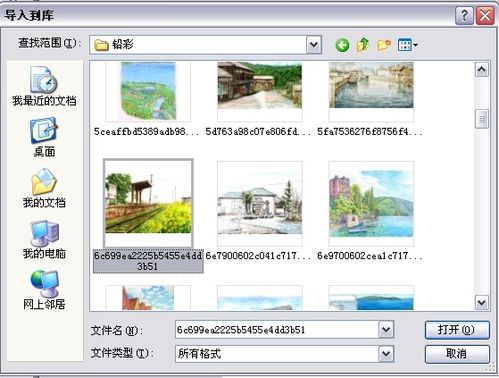The image size is (499, 378).
Task: Expand the 文件类型 dropdown arrow
Action: click(x=386, y=354)
